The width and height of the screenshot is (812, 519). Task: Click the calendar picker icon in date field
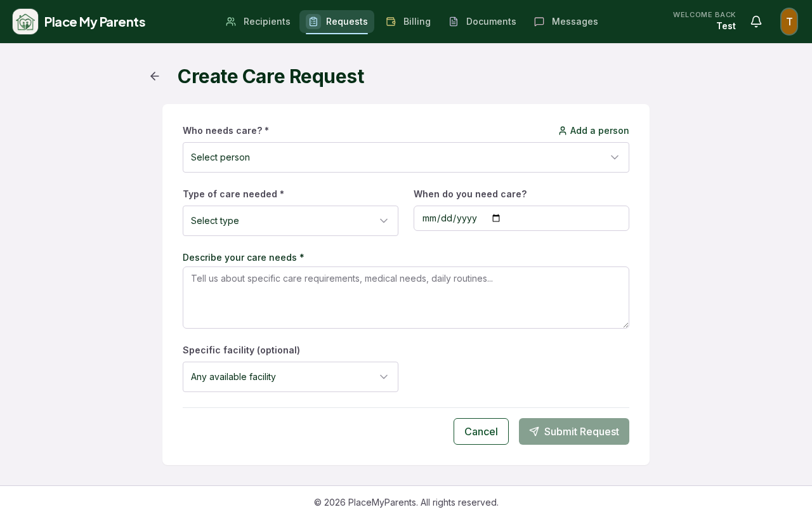(x=496, y=218)
